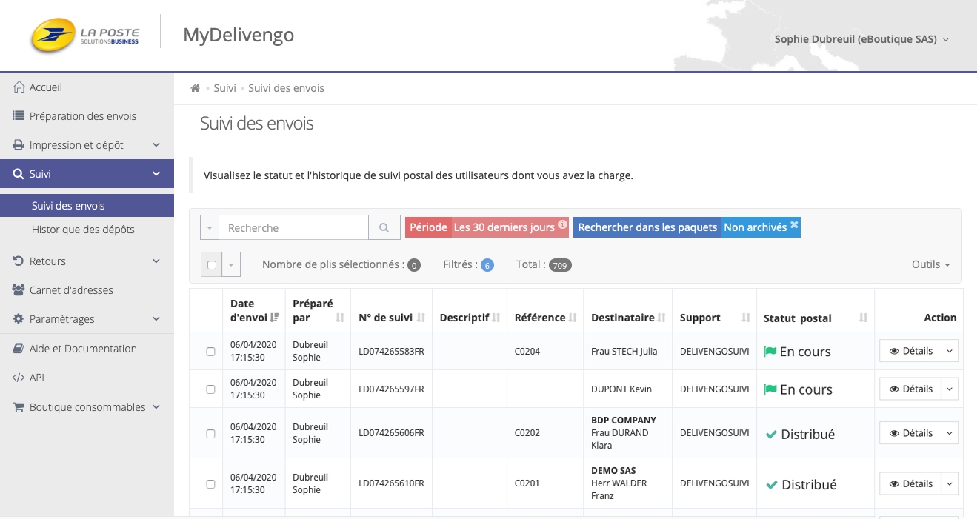This screenshot has width=980, height=519.
Task: Sort by Descriptif column icon
Action: point(498,318)
